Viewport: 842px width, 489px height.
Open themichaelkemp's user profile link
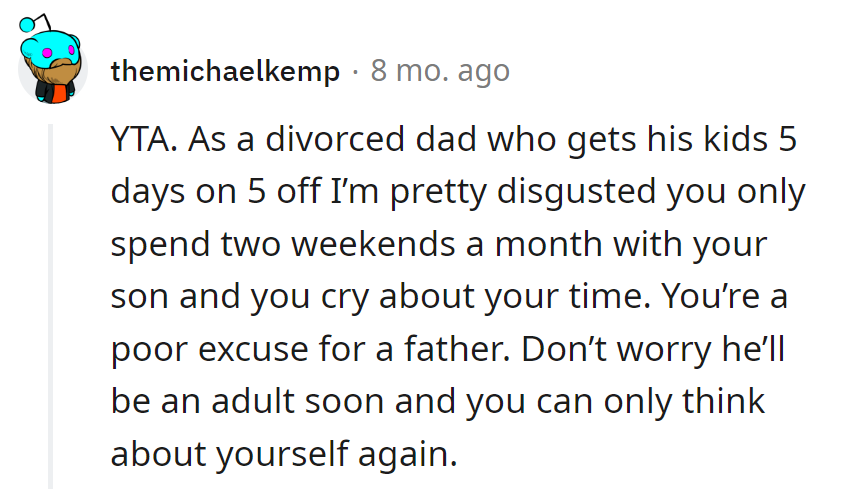tap(226, 72)
